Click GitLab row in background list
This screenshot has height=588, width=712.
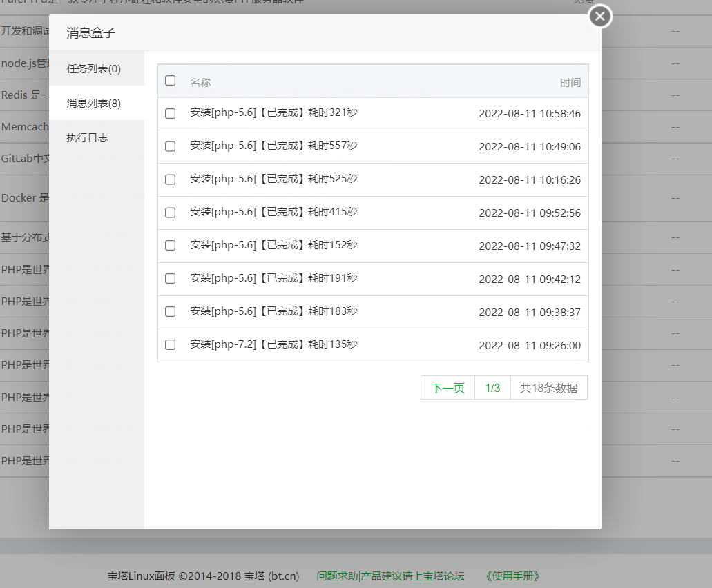click(25, 159)
